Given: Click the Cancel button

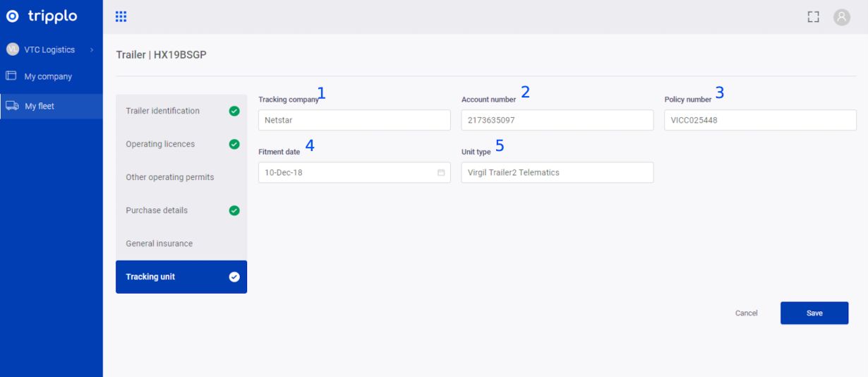Looking at the screenshot, I should [746, 313].
